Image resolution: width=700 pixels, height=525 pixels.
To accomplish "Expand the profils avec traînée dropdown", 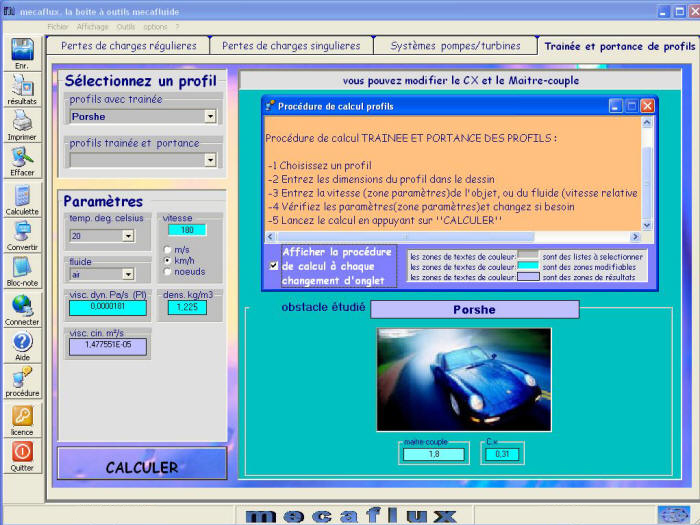I will (x=210, y=117).
